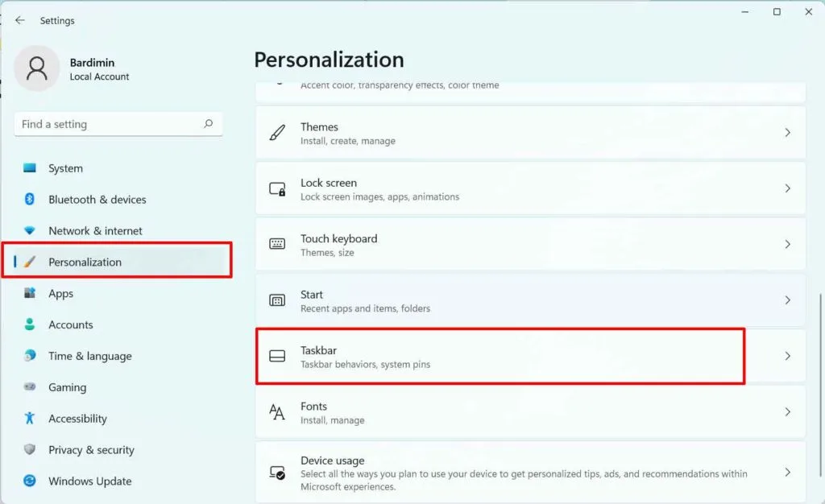This screenshot has width=825, height=504.
Task: Click the search magnifier icon
Action: pos(209,123)
